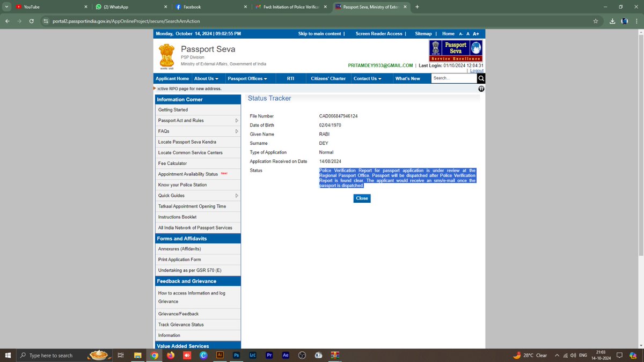
Task: Open Task View on the taskbar
Action: [x=121, y=355]
